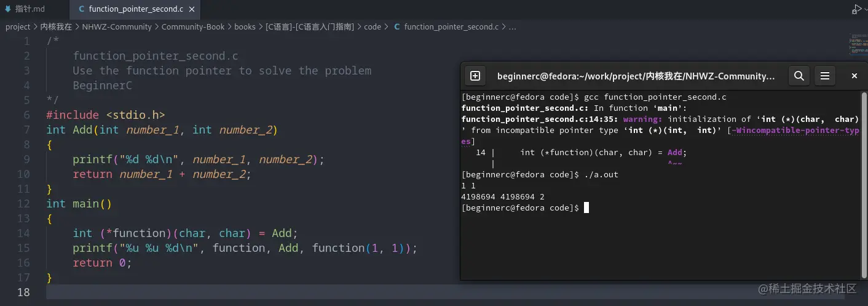Image resolution: width=868 pixels, height=306 pixels.
Task: Click 'gcc function_pointer_second.c' command in terminal
Action: (655, 97)
